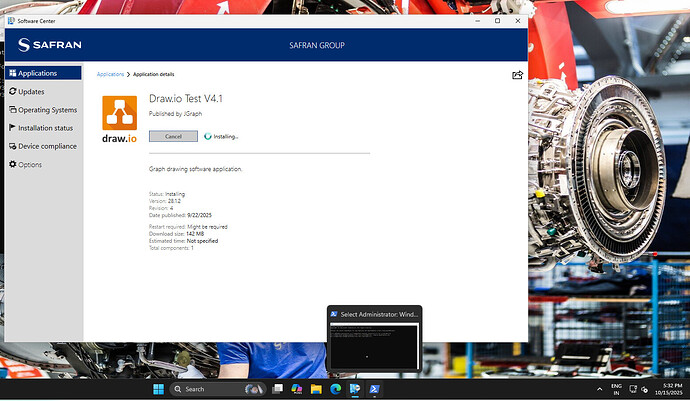Click the Software Center title bar icon
The height and width of the screenshot is (401, 690).
[11, 21]
